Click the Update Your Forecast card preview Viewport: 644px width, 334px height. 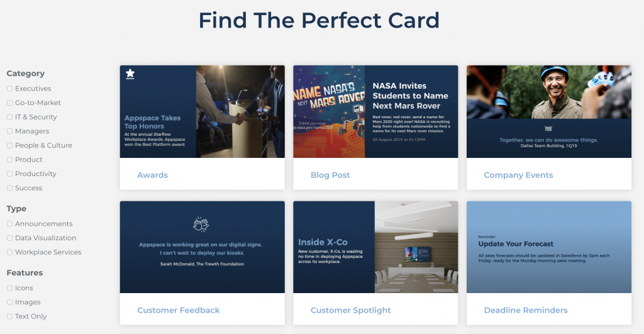tap(548, 247)
